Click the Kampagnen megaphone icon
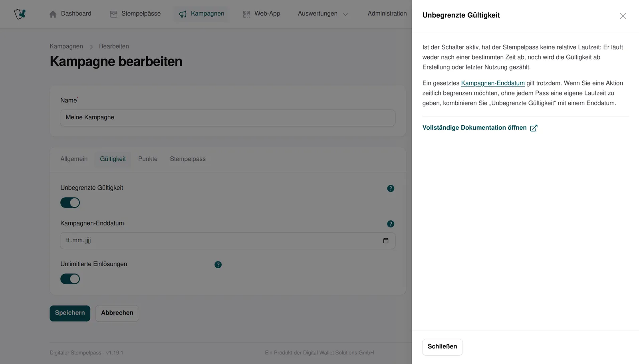Screen dimensions: 639x364 (183, 14)
